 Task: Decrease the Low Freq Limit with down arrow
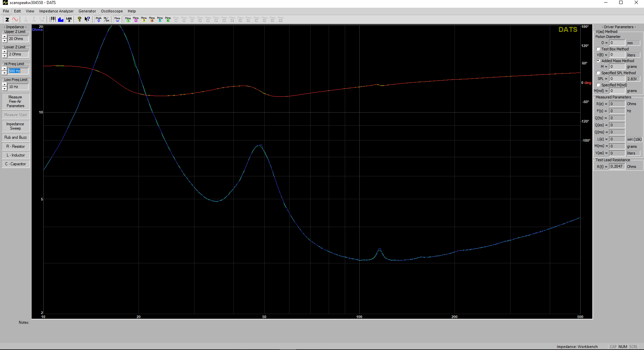pos(5,88)
